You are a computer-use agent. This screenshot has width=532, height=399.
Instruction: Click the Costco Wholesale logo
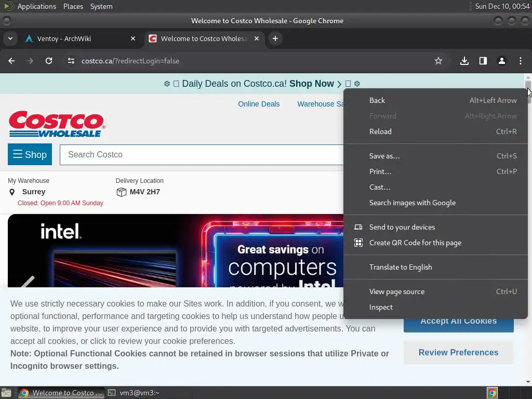tap(57, 124)
